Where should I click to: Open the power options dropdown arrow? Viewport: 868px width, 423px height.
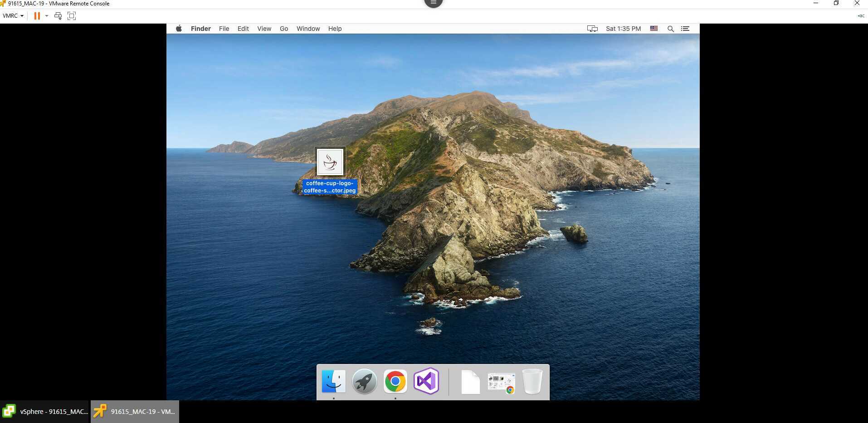point(46,15)
